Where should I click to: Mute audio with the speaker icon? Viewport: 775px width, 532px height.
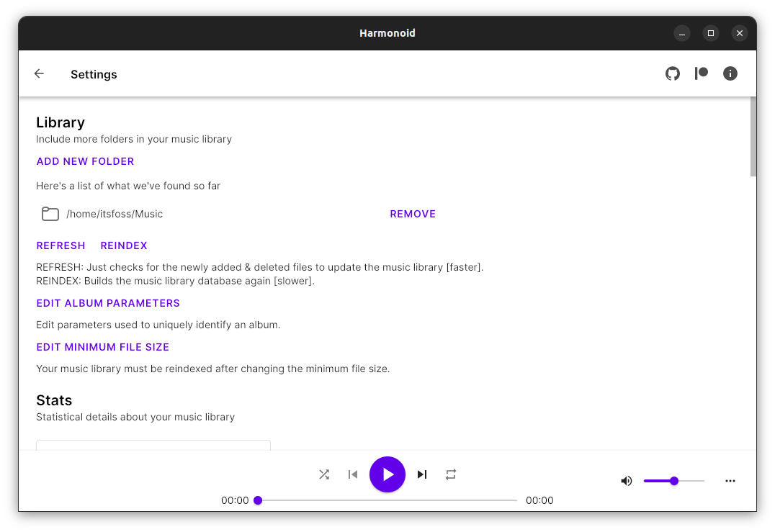click(627, 480)
